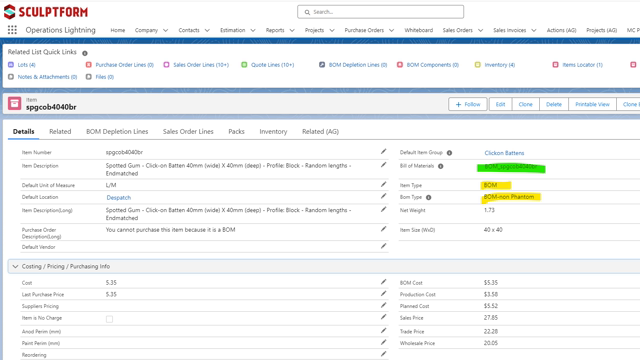
Task: Open the Sales Orders menu dropdown arrow
Action: tap(480, 30)
